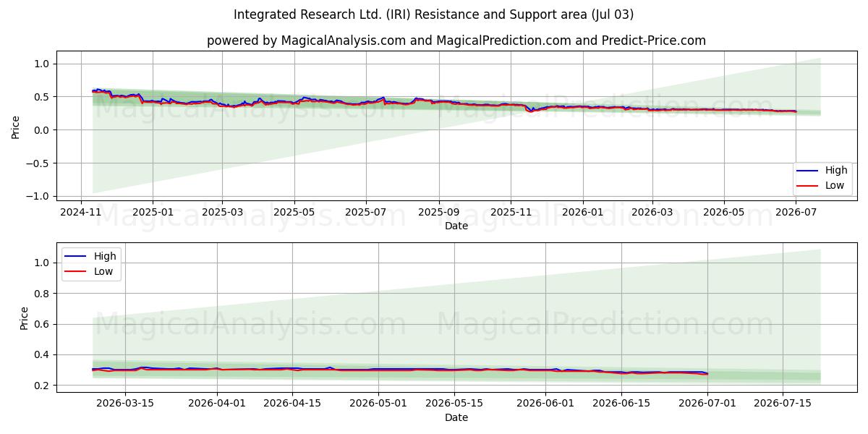Click the 0.8 tick on bottom price axis
This screenshot has width=868, height=434.
tap(42, 294)
